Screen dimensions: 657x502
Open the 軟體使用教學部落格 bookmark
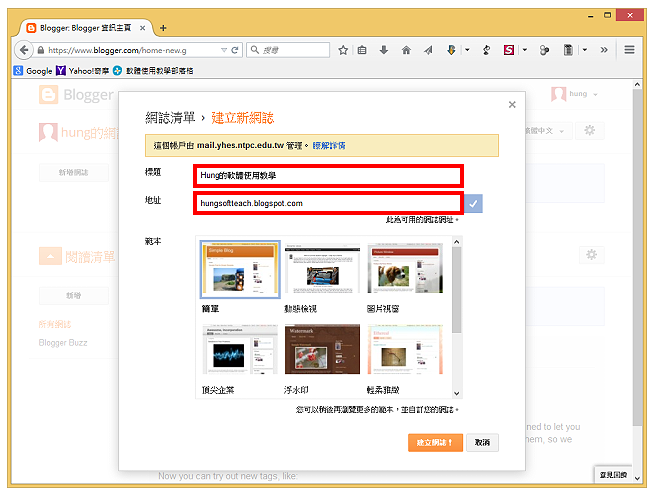(x=153, y=71)
